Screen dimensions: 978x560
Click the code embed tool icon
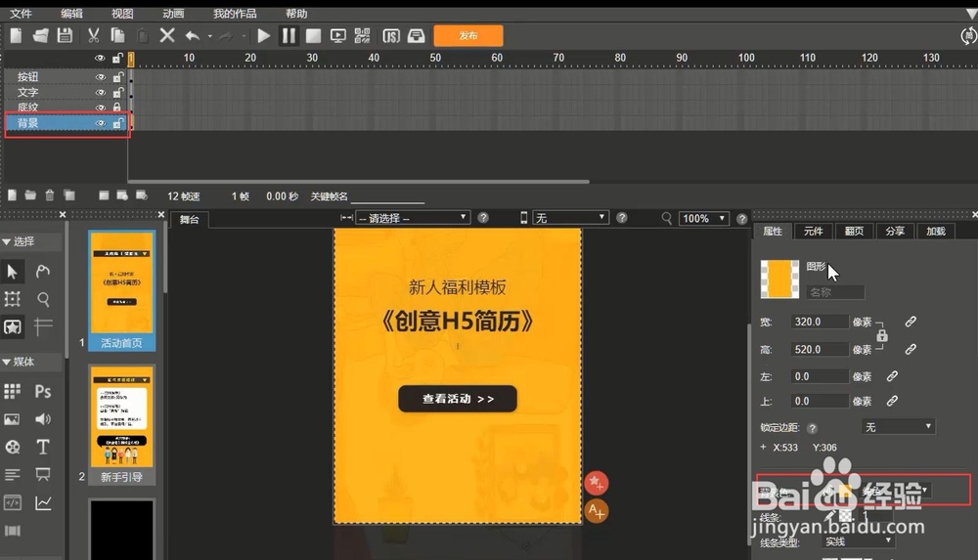(x=13, y=502)
